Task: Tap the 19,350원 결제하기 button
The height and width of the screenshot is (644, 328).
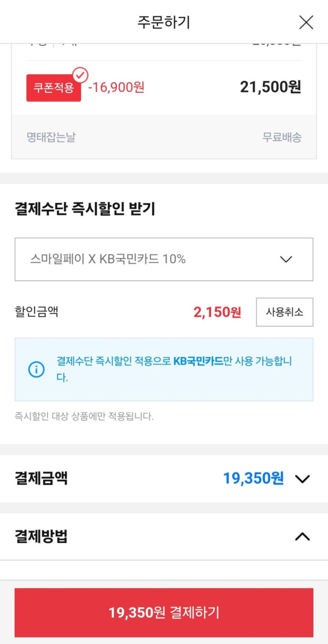Action: coord(164,612)
